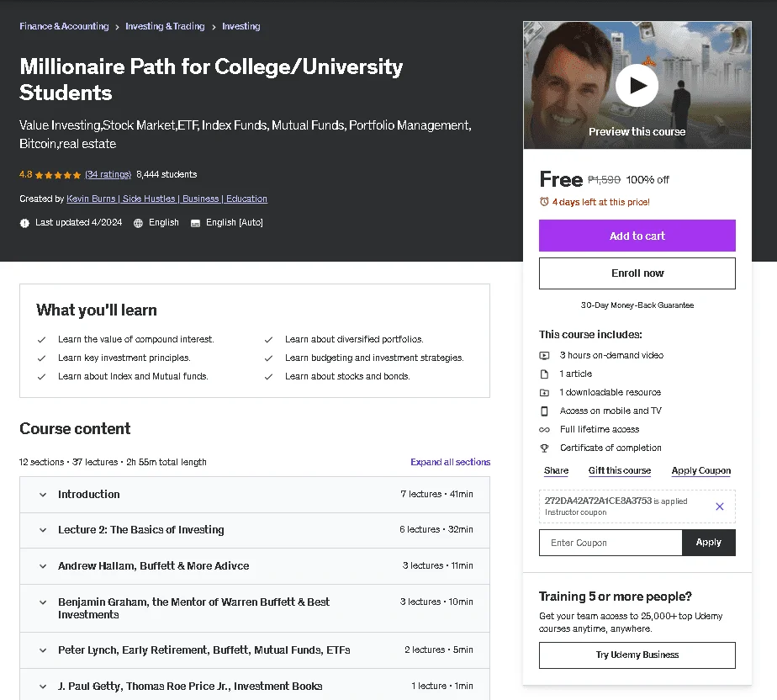Screen dimensions: 777x700
Task: Click 'English [Auto]' caption language text
Action: point(235,223)
